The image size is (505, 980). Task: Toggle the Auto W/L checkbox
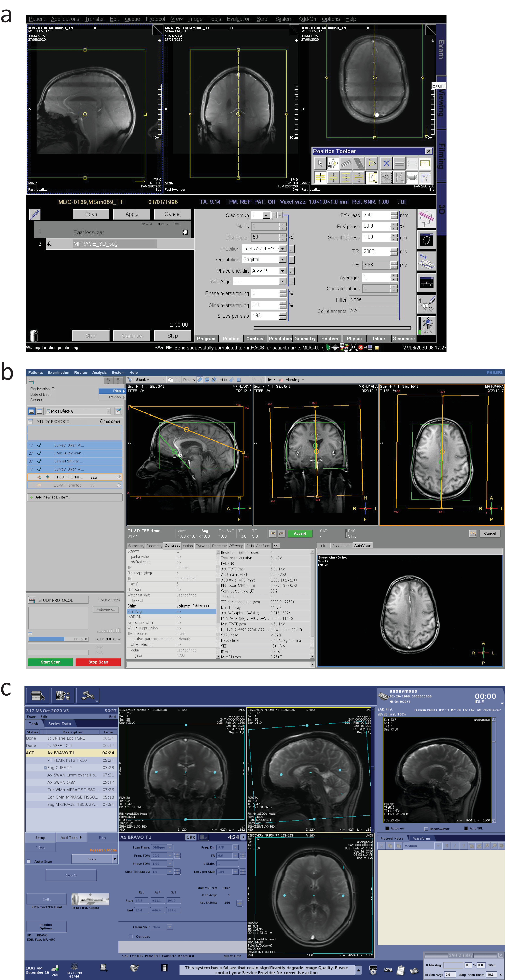pyautogui.click(x=466, y=828)
